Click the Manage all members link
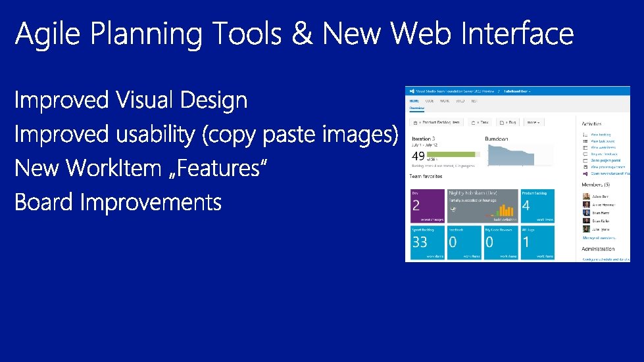 point(599,238)
